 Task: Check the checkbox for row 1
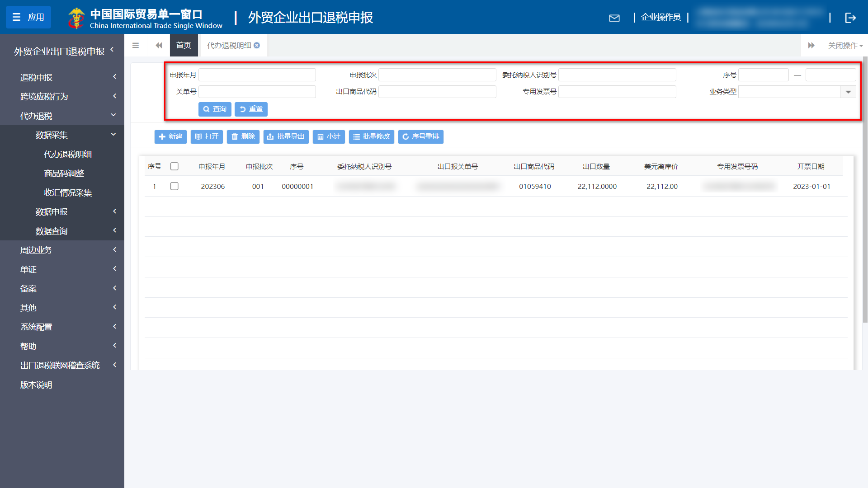click(174, 186)
